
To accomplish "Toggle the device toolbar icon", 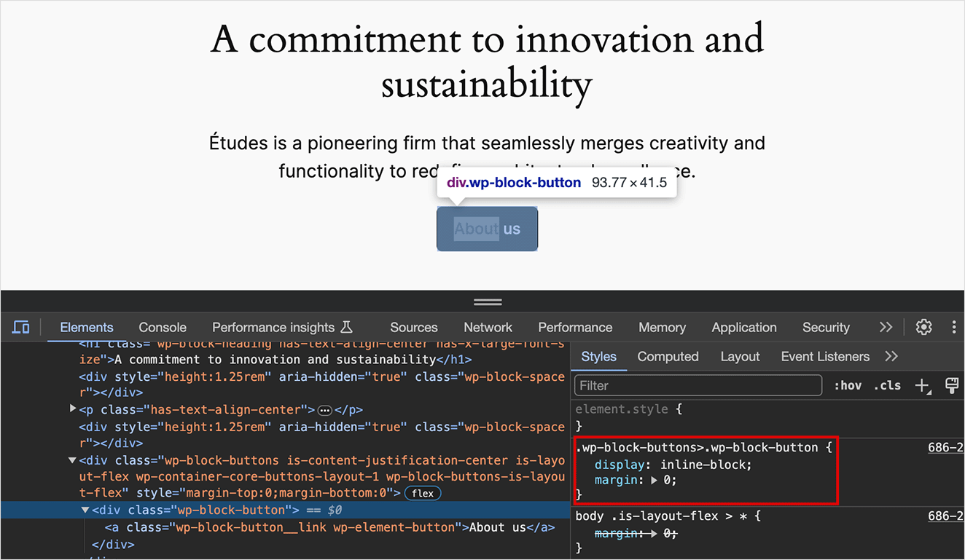I will click(x=21, y=327).
